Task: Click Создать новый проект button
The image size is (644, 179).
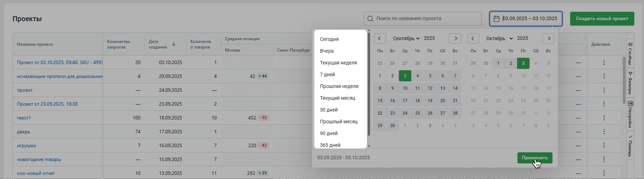Action: coord(602,19)
